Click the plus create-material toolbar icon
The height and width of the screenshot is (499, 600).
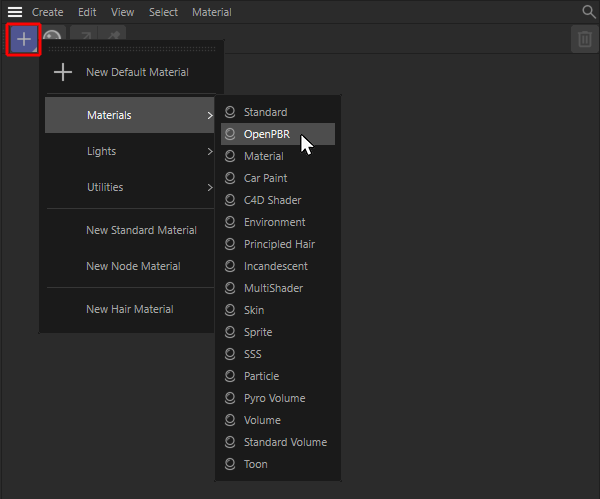coord(24,40)
